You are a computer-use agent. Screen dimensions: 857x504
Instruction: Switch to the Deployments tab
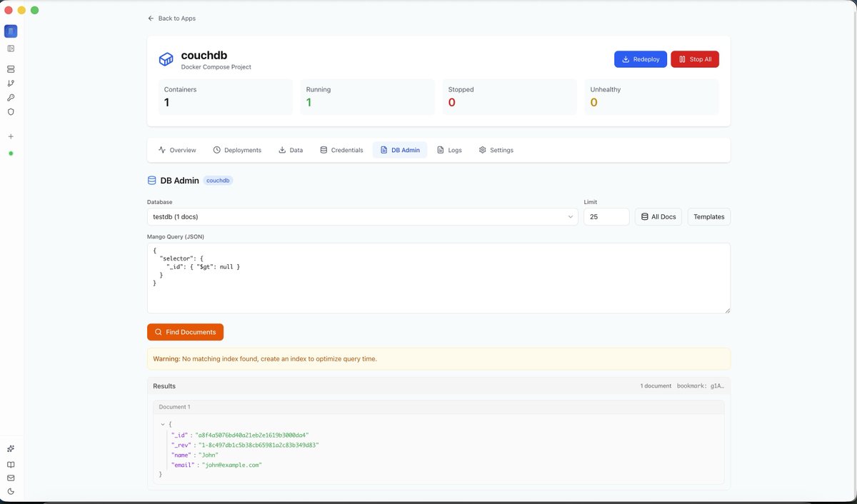237,150
